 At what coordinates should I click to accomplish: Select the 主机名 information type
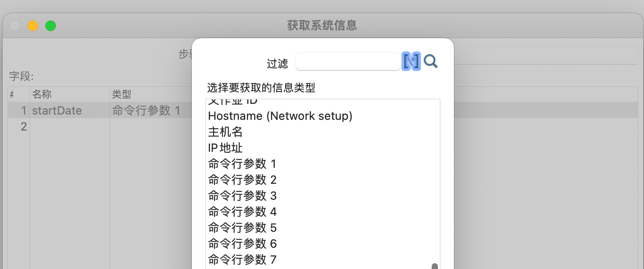click(225, 132)
